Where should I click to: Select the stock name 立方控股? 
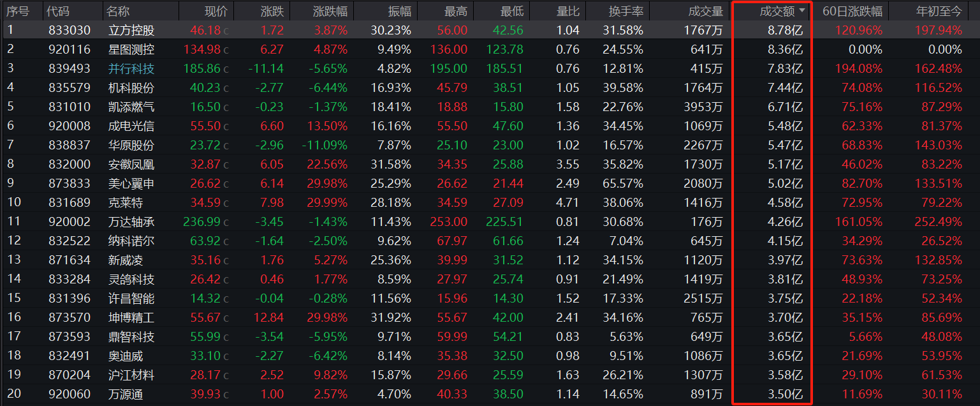(131, 30)
